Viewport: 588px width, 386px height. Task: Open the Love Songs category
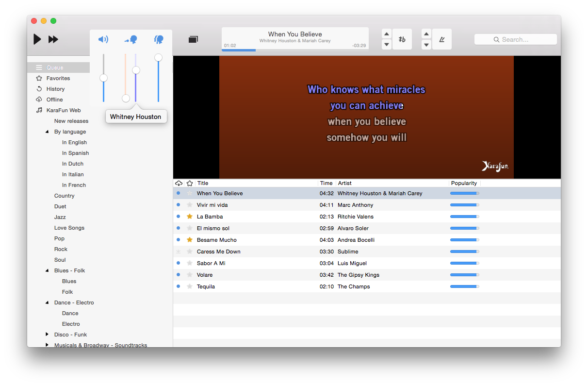[69, 228]
